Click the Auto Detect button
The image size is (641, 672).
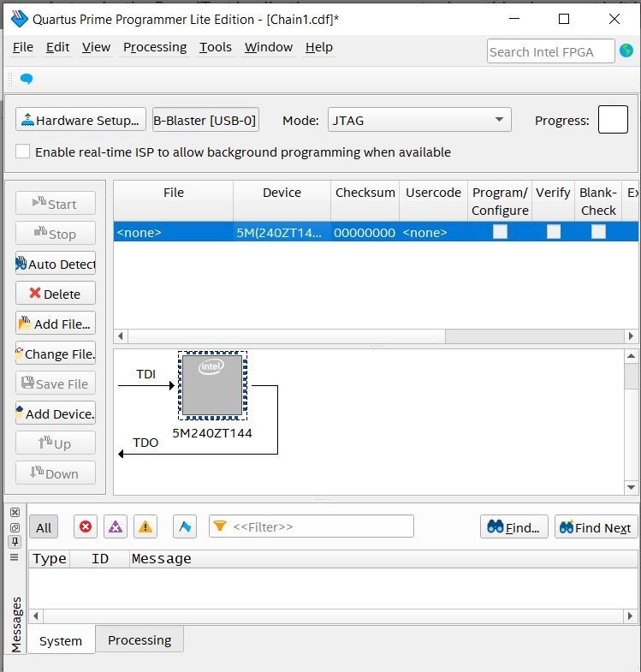[56, 264]
